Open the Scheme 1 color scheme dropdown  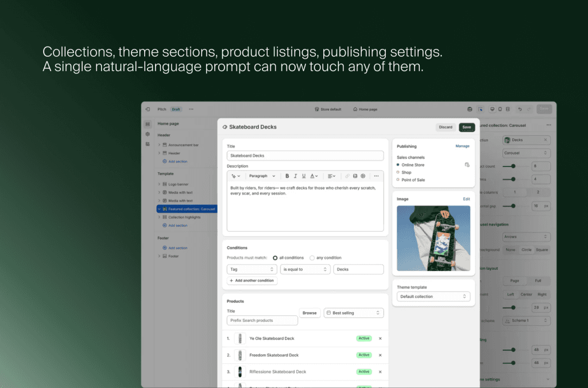click(526, 320)
